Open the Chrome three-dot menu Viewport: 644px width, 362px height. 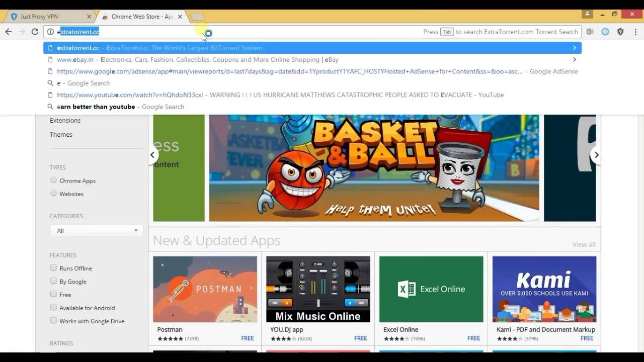point(634,32)
